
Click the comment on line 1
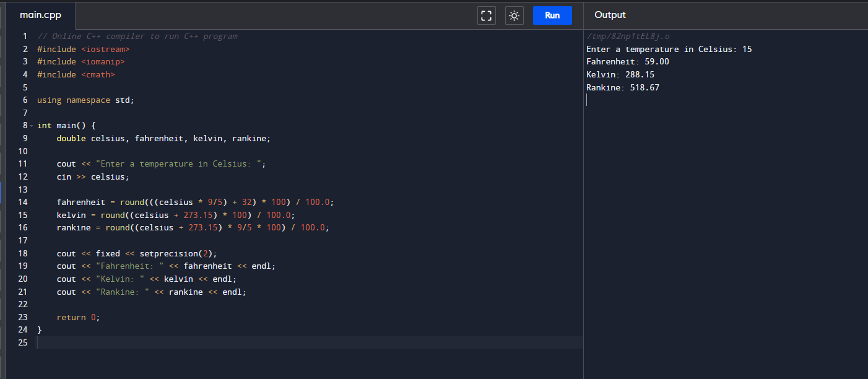point(137,37)
